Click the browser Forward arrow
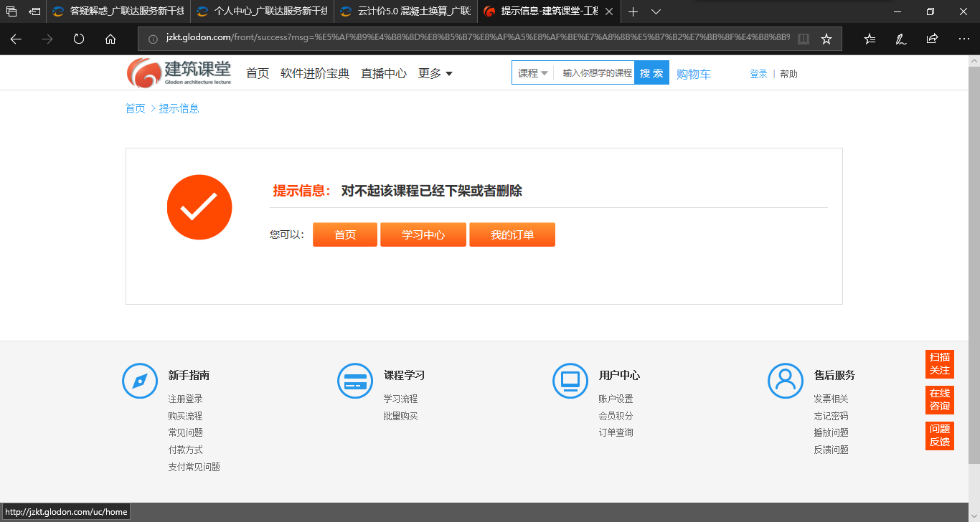The width and height of the screenshot is (980, 522). point(47,39)
